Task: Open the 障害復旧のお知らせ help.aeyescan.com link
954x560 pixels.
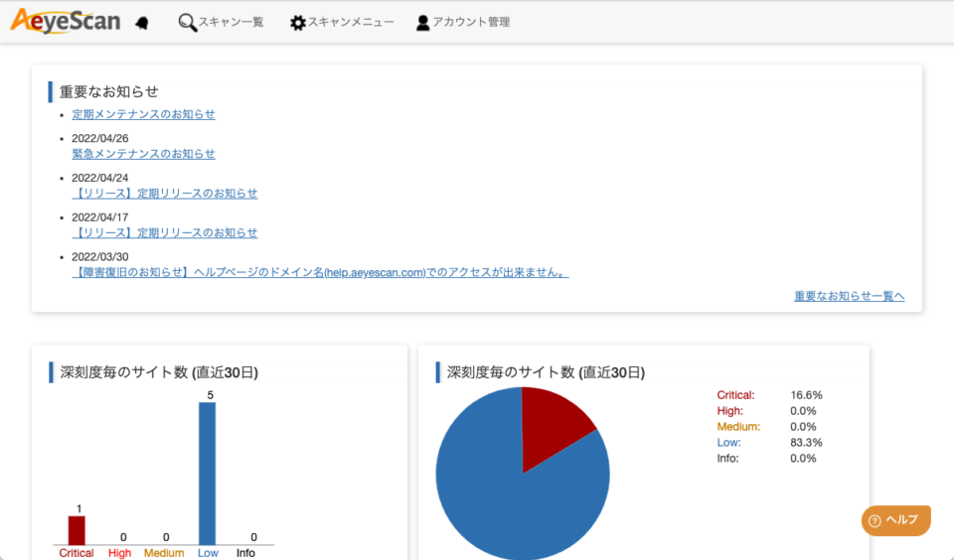Action: point(320,272)
